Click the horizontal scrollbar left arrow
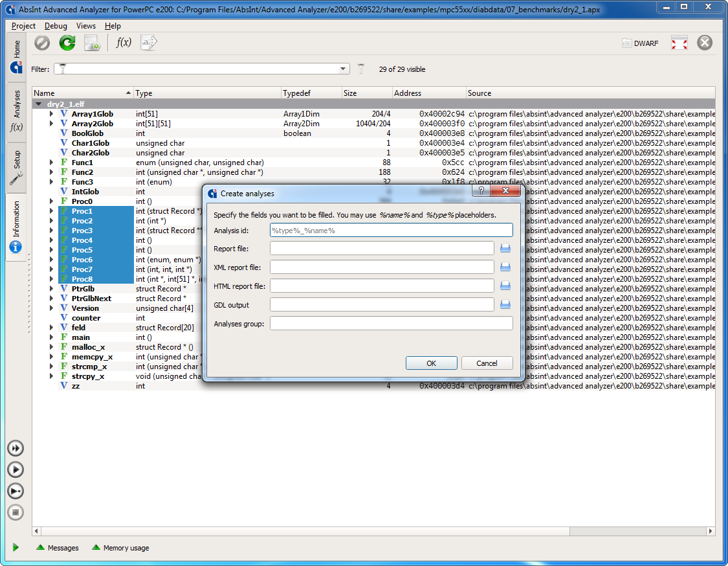Viewport: 728px width, 566px height. click(x=37, y=530)
